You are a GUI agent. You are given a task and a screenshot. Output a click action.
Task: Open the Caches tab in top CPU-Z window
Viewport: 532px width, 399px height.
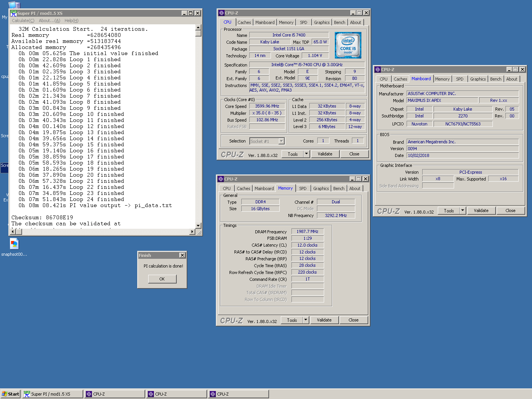coord(244,22)
